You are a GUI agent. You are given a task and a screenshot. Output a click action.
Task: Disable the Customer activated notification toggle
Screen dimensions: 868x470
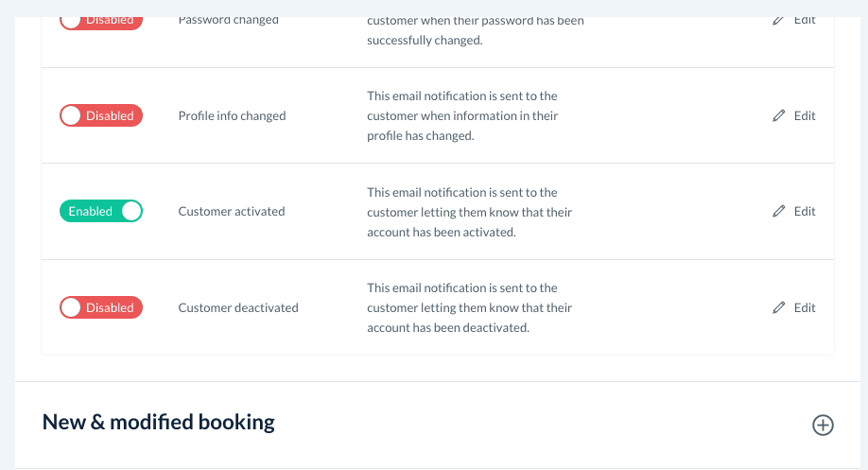point(101,212)
